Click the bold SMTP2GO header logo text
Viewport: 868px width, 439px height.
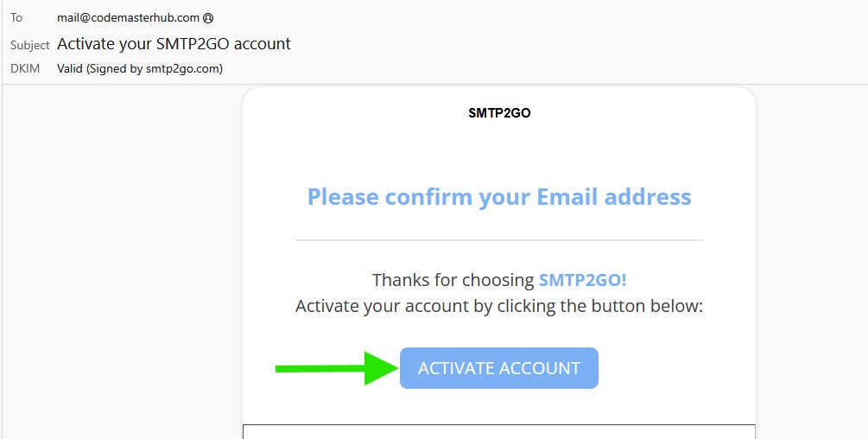click(499, 112)
